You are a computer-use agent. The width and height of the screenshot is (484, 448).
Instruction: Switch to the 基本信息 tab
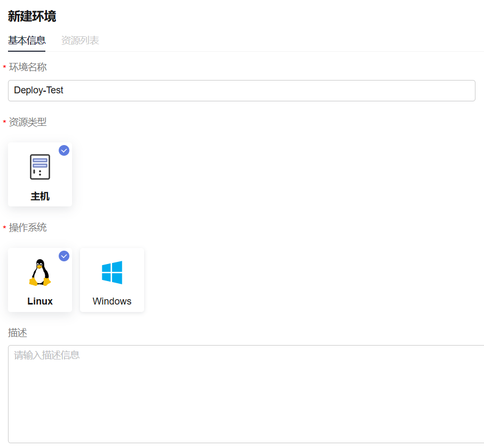coord(27,41)
